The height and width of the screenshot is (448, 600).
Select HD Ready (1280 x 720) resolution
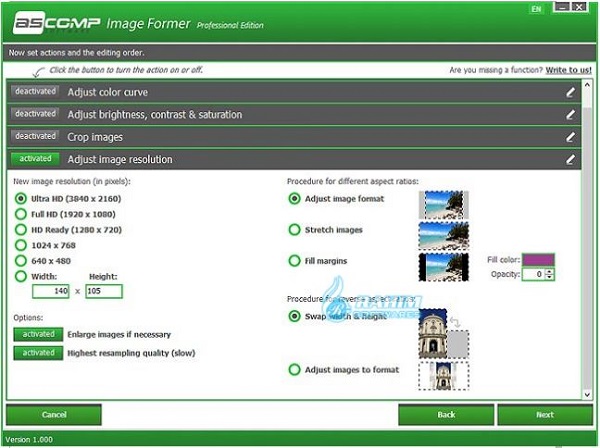pyautogui.click(x=21, y=230)
